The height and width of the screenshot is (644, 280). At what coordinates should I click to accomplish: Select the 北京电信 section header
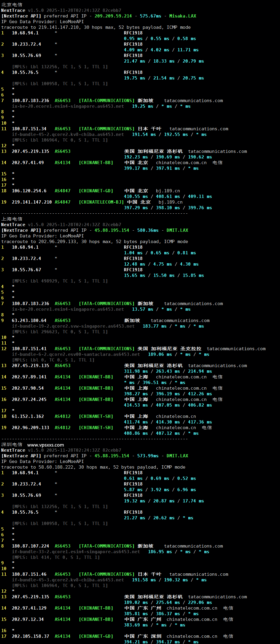pyautogui.click(x=12, y=5)
